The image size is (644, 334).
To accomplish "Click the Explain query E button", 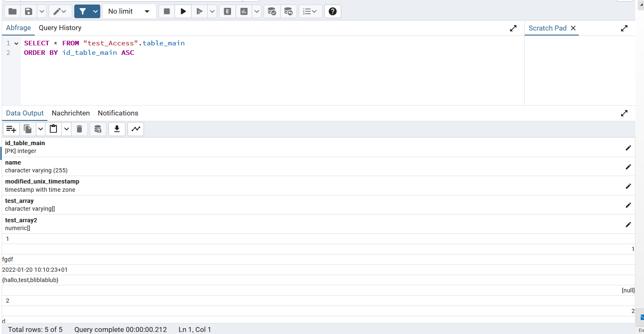I will pos(227,12).
